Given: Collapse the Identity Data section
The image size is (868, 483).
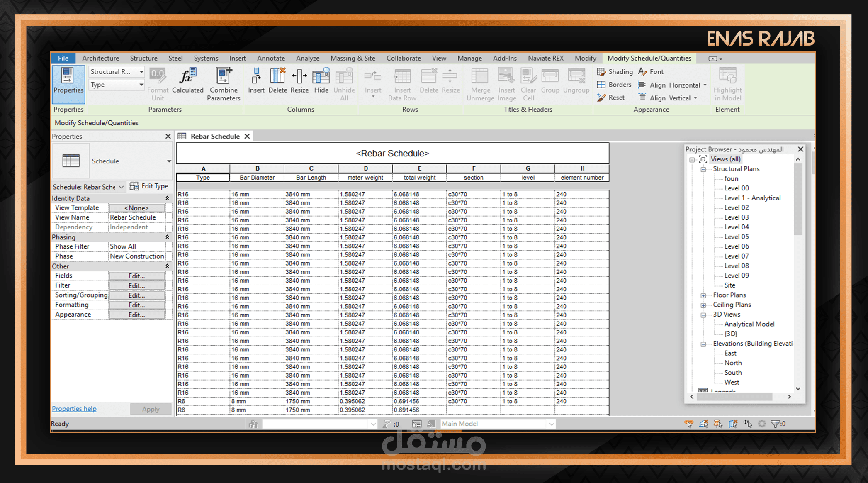Looking at the screenshot, I should pos(167,198).
